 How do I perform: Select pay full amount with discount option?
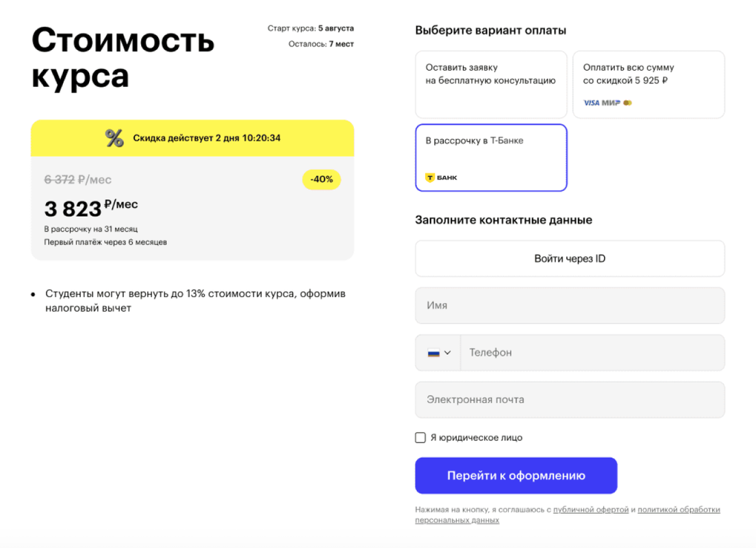point(648,84)
